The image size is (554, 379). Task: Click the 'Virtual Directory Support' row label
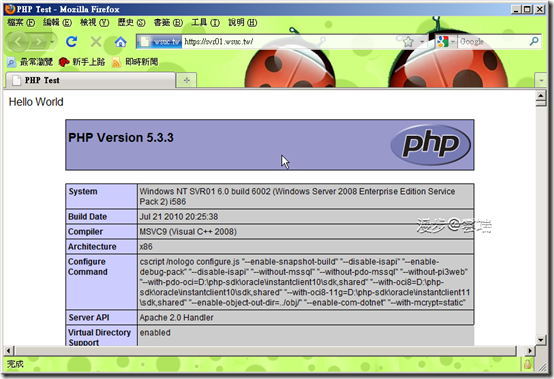click(x=99, y=337)
